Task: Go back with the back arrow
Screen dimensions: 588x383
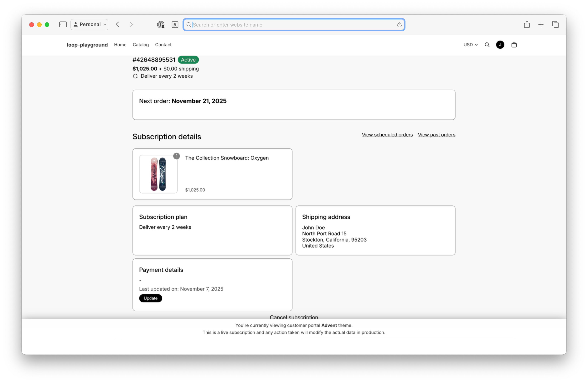Action: coord(118,24)
